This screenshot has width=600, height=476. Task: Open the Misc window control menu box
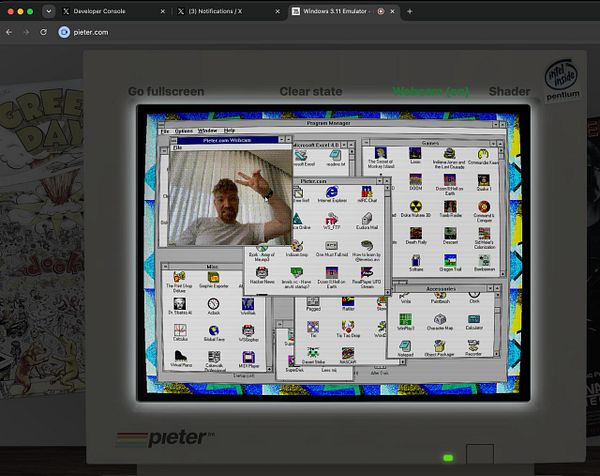(x=165, y=266)
